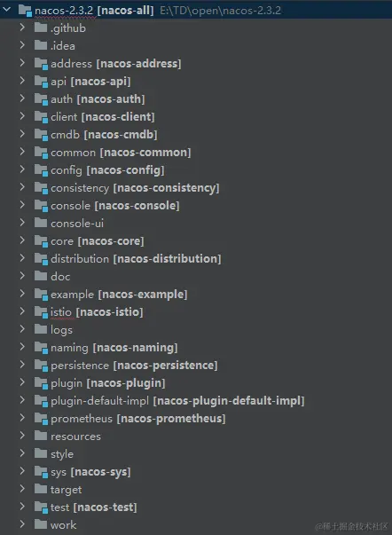
Task: Click the nacos-address module folder icon
Action: point(41,64)
